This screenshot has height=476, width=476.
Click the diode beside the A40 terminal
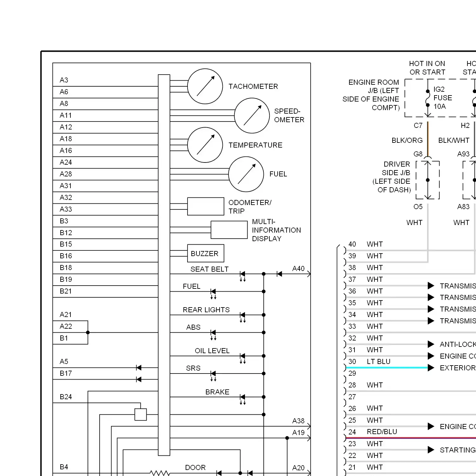point(279,274)
